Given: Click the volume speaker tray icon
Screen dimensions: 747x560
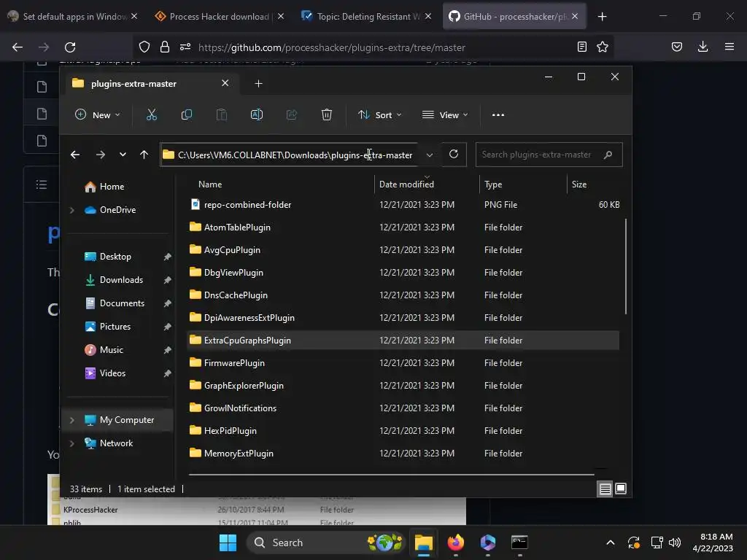Looking at the screenshot, I should (675, 542).
